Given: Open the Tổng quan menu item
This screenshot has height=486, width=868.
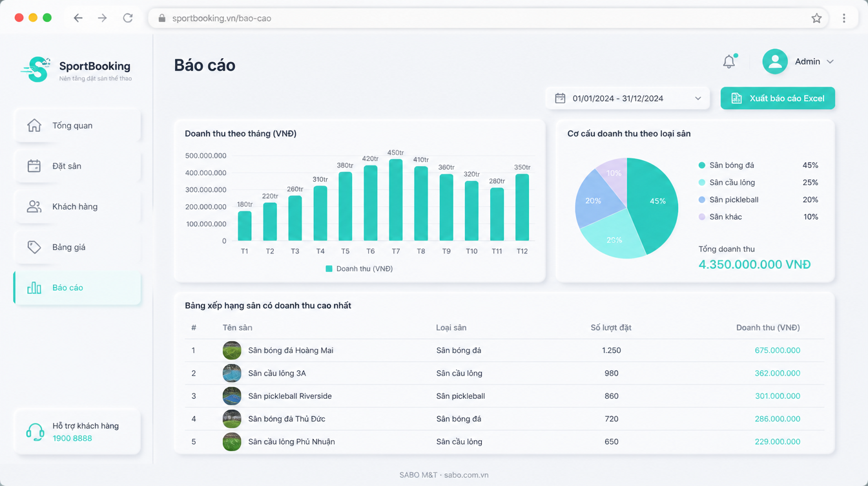Looking at the screenshot, I should click(x=77, y=125).
